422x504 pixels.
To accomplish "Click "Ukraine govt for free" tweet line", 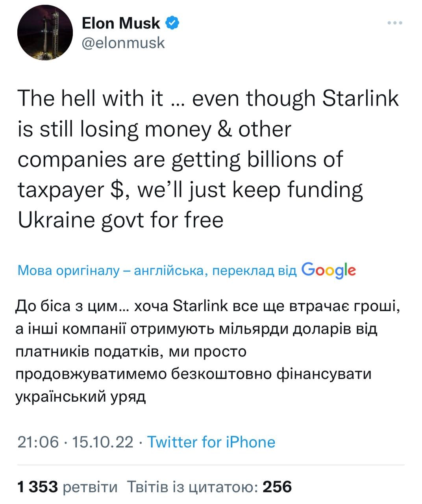I will [x=120, y=220].
